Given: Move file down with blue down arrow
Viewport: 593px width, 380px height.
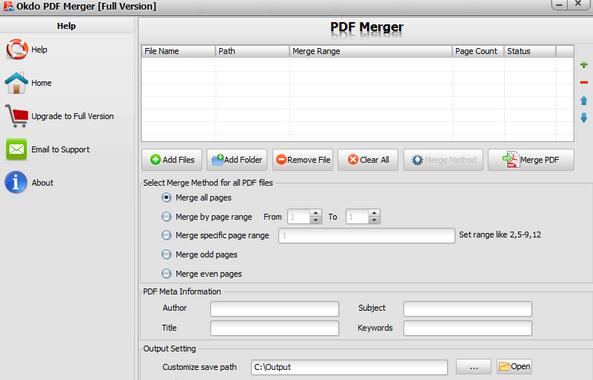Looking at the screenshot, I should click(x=584, y=118).
